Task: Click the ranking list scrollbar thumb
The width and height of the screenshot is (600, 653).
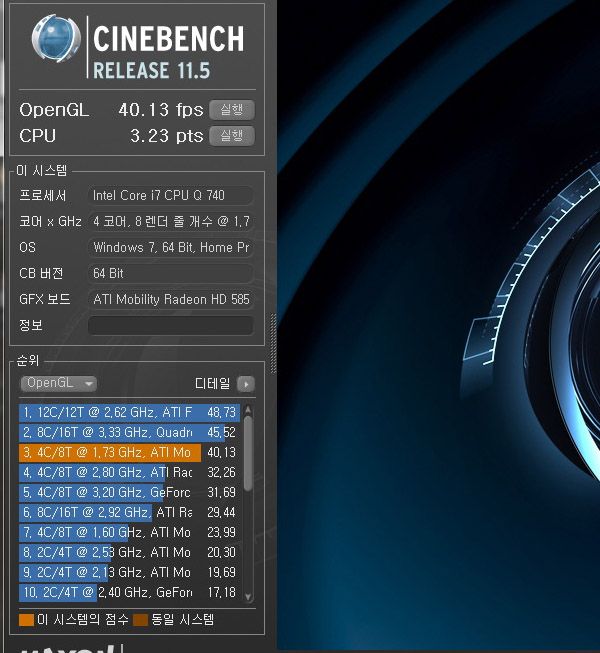Action: coord(248,453)
